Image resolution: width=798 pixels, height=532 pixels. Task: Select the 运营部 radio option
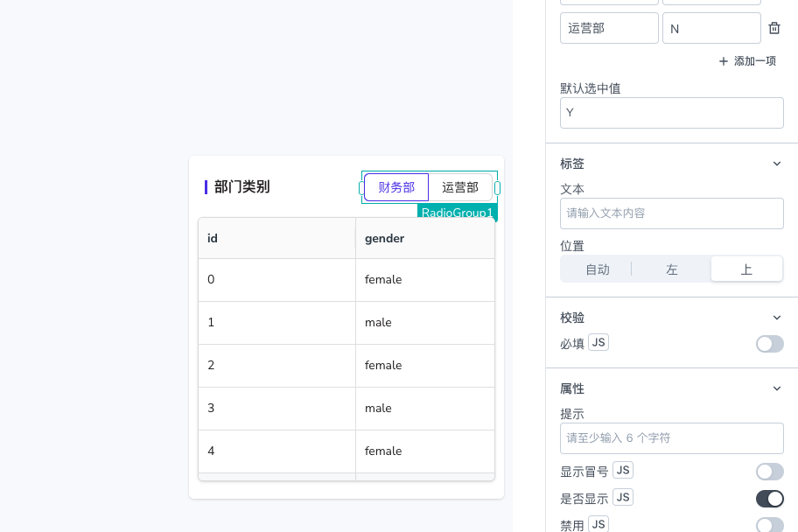[x=460, y=187]
